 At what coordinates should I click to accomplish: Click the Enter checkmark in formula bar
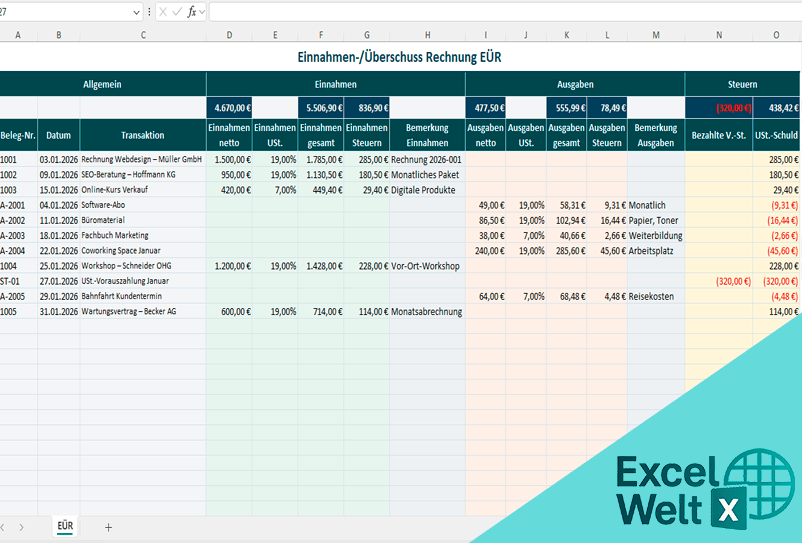(x=177, y=12)
